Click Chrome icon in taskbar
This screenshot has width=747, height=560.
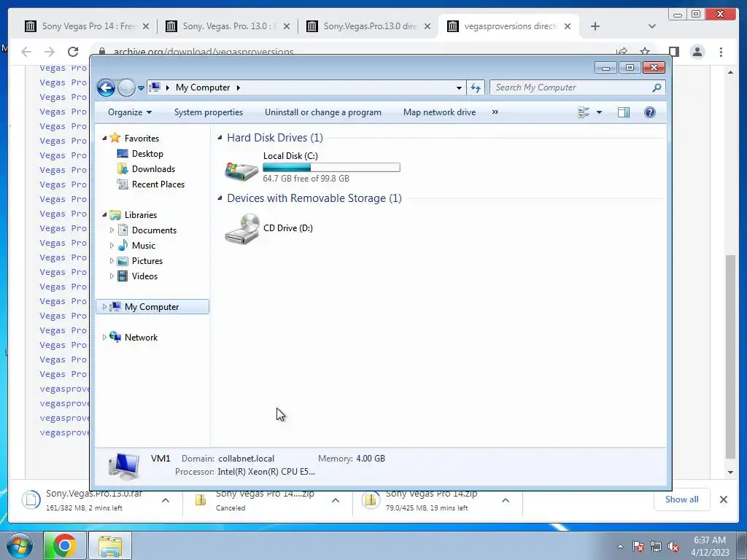65,545
